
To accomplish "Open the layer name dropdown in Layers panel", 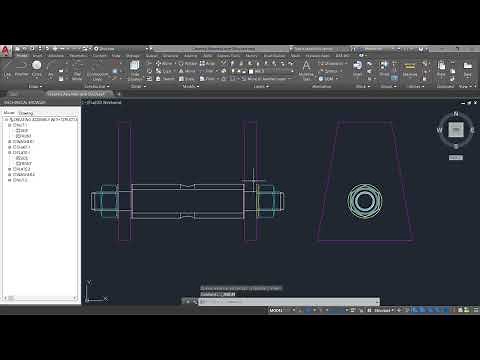I will (271, 71).
